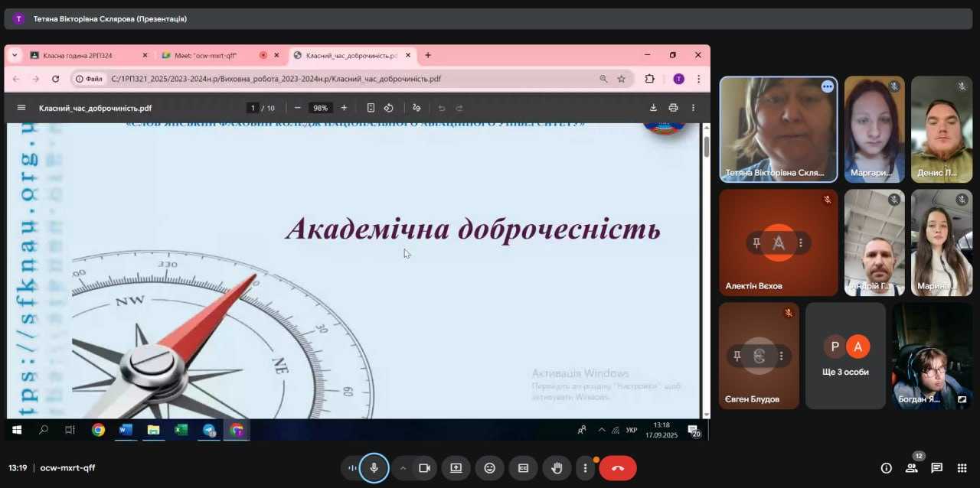Expand audio settings chevron near camera
980x488 pixels.
pos(403,468)
